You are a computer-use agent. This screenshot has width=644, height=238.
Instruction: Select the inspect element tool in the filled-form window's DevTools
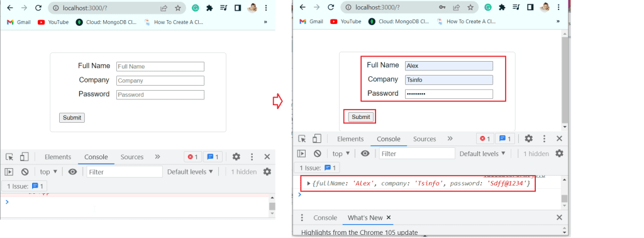303,139
